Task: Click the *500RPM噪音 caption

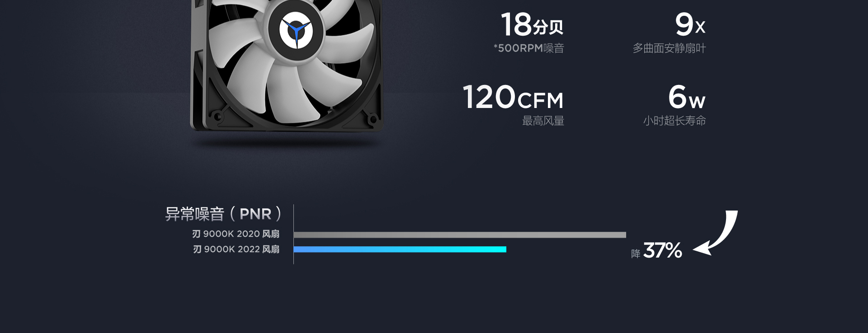Action: 529,48
